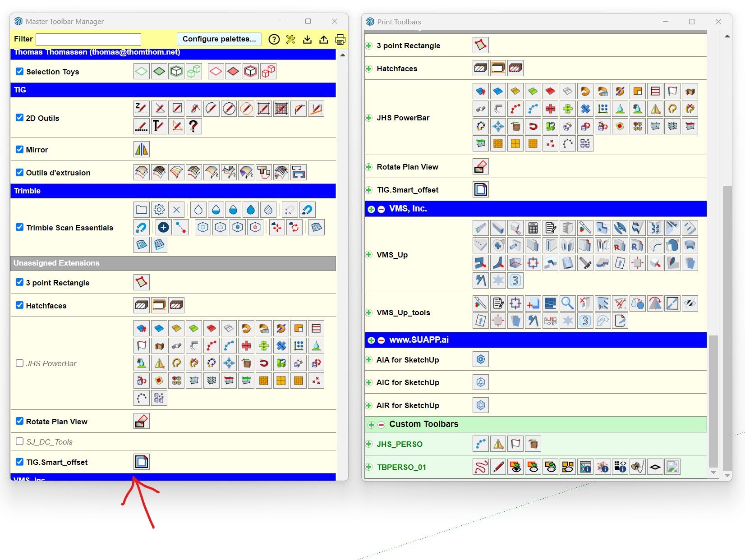745x560 pixels.
Task: Click the TBPERSO_01 toolbar name
Action: coord(401,467)
